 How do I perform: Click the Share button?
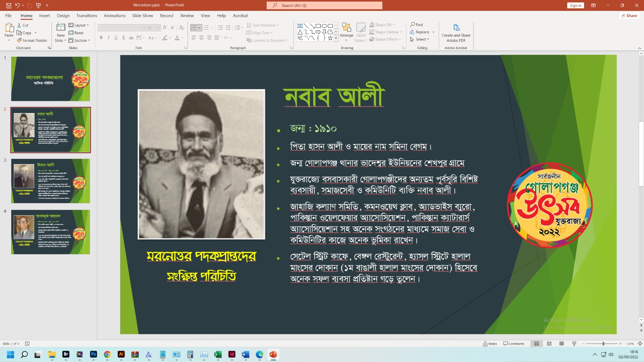pos(629,16)
